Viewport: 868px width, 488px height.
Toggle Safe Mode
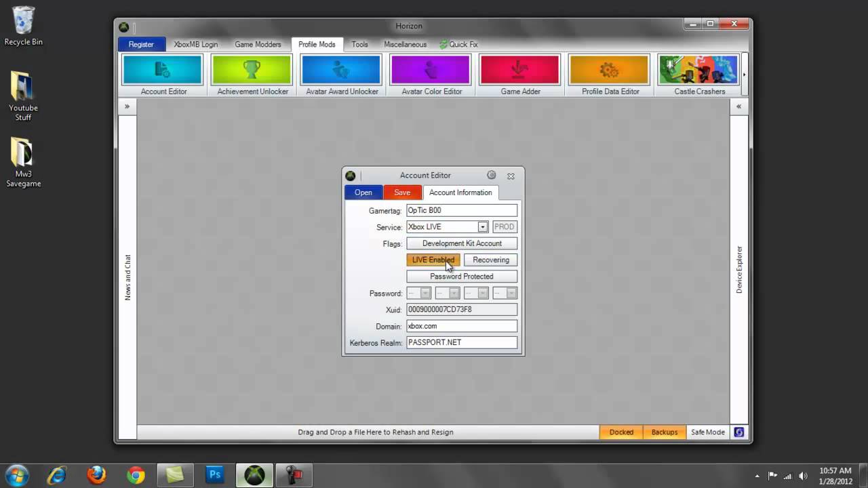(707, 432)
